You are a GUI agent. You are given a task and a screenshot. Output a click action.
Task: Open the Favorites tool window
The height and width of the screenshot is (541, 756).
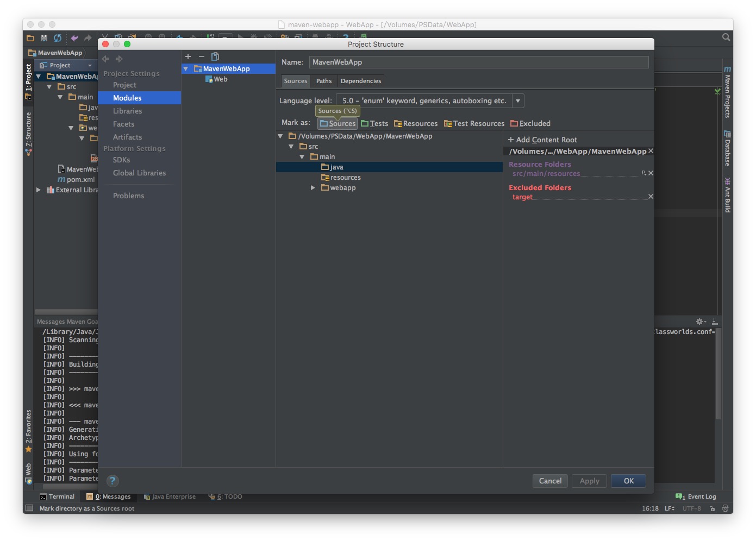(28, 431)
